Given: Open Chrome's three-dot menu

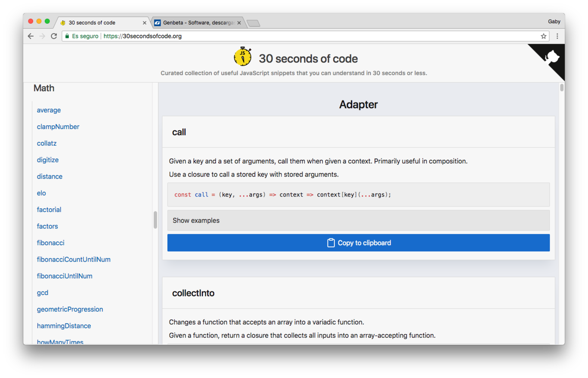Looking at the screenshot, I should click(557, 36).
